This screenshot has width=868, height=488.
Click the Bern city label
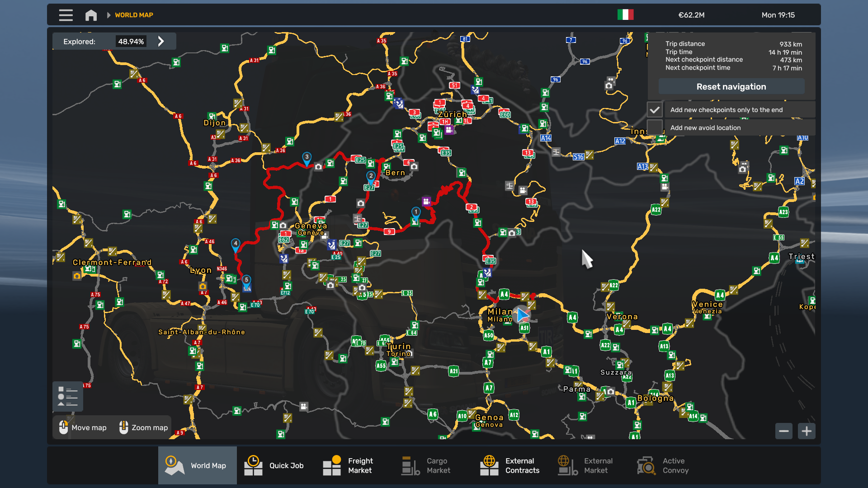point(396,173)
